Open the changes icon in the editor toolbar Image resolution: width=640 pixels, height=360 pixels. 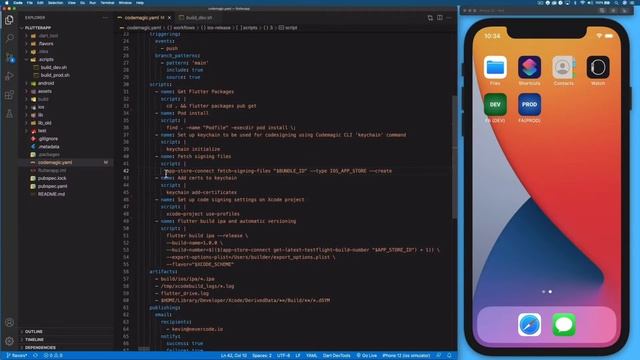(x=430, y=18)
